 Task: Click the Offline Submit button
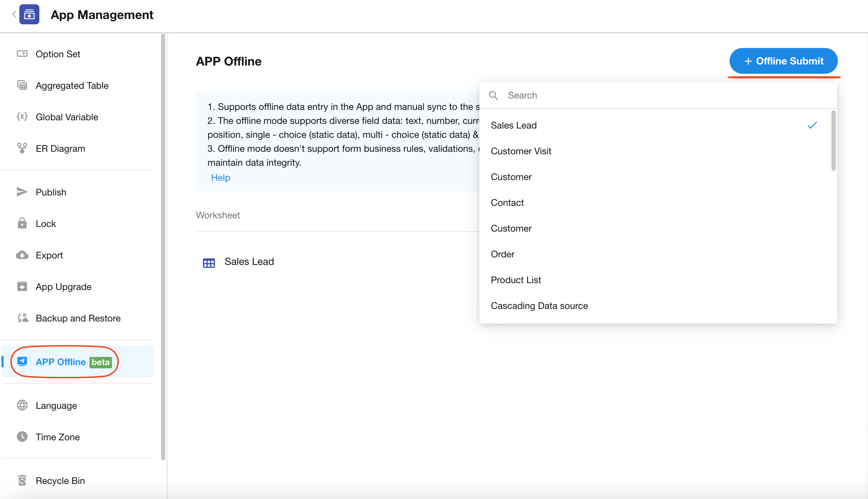783,61
